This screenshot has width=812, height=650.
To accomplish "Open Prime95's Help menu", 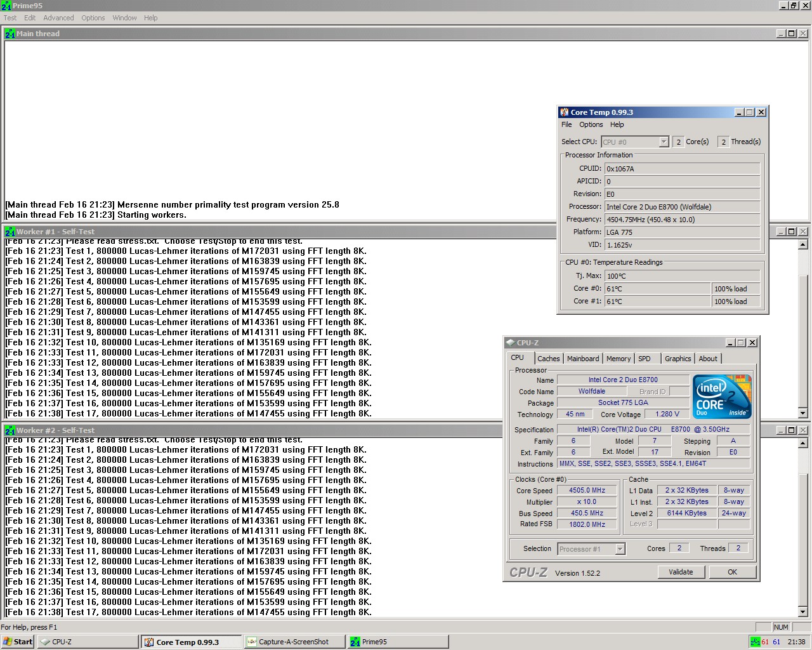I will click(150, 18).
